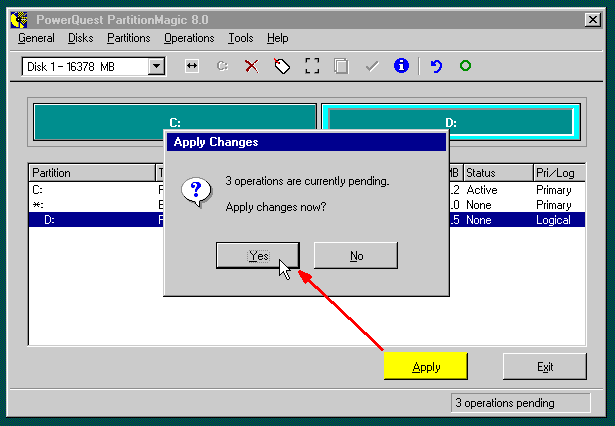
Task: Click the resize/move partition toolbar icon
Action: tap(192, 66)
